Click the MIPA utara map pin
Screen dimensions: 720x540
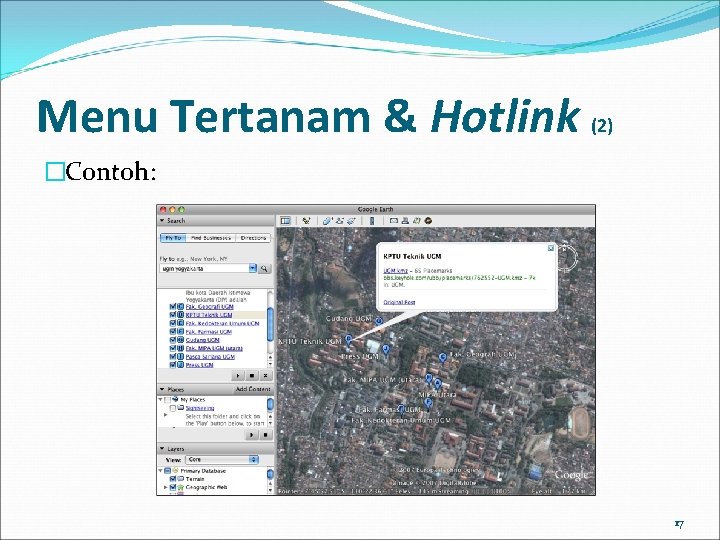437,384
